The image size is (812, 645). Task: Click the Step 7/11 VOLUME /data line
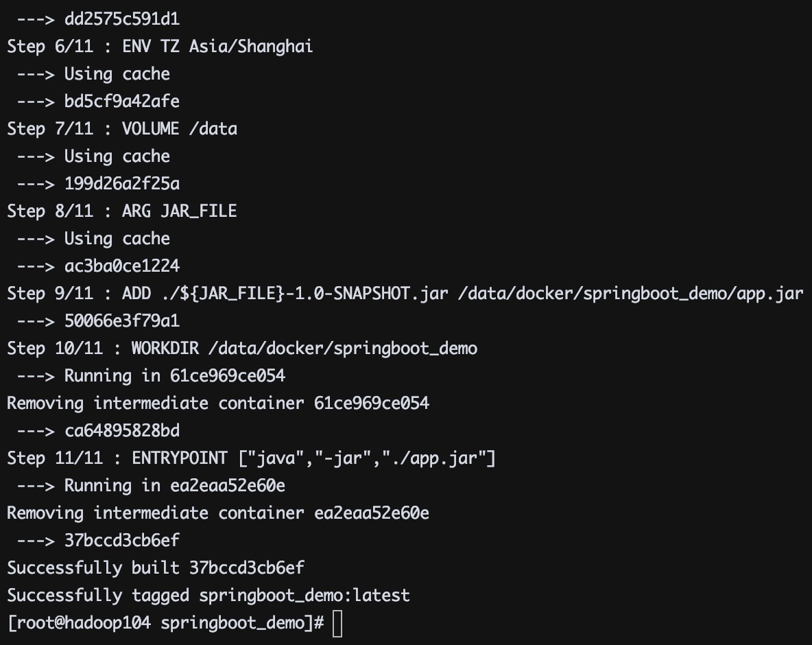pos(122,129)
